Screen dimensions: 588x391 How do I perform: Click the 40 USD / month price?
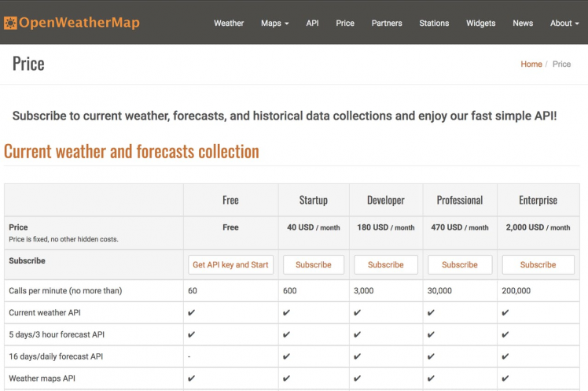click(x=314, y=227)
